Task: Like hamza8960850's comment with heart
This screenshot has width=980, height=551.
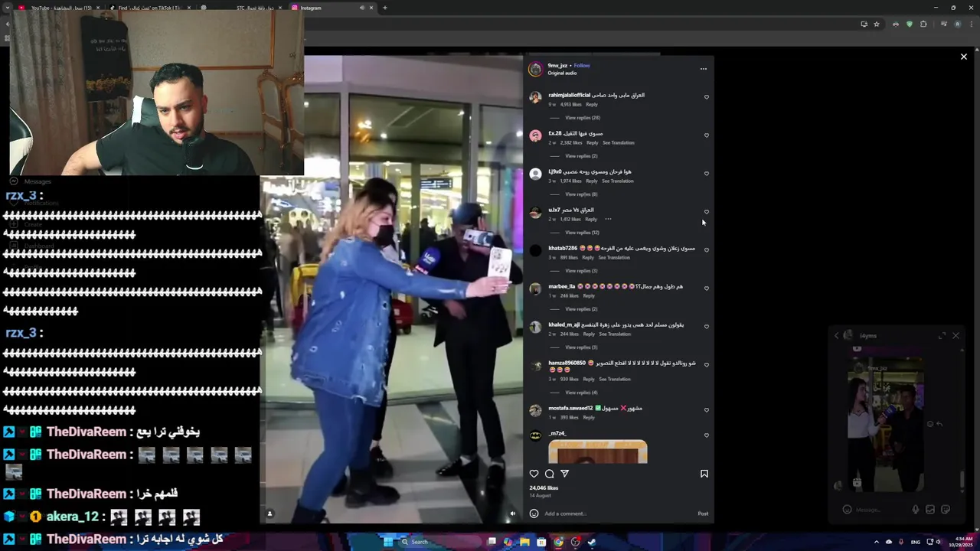Action: [707, 365]
